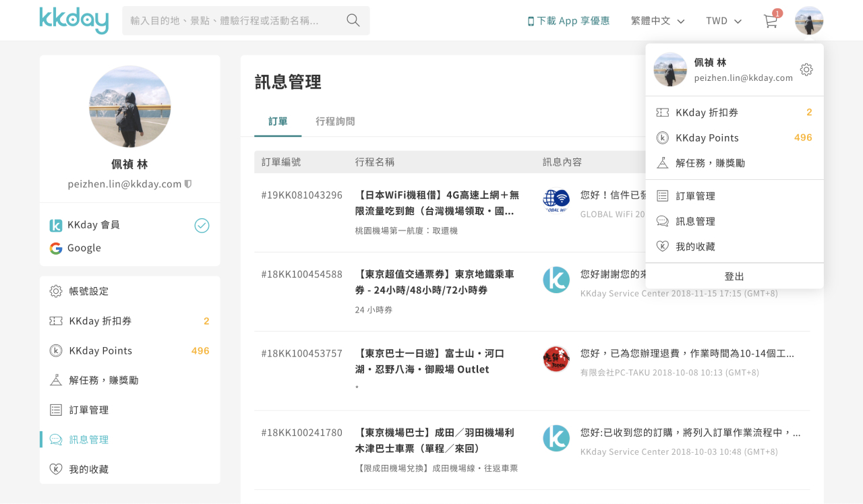Switch to the 訂單 tab
The width and height of the screenshot is (863, 504).
278,121
